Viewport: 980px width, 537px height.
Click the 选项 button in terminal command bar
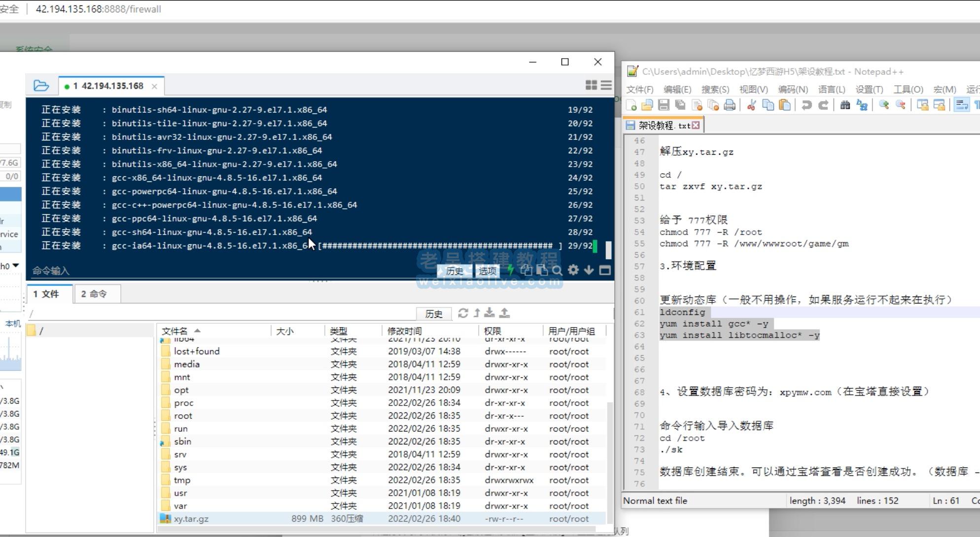pos(487,270)
